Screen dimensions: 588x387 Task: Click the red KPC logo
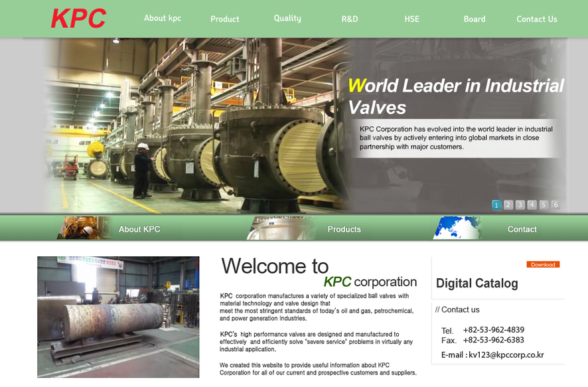(x=78, y=19)
